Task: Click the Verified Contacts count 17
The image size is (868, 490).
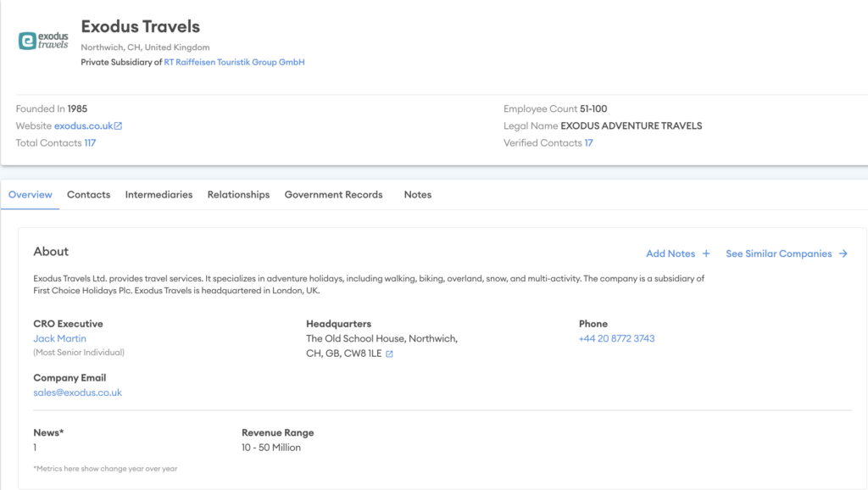Action: 588,143
